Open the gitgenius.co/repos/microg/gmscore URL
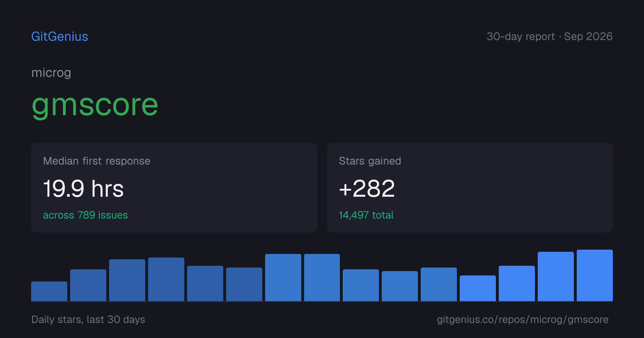The height and width of the screenshot is (338, 644). click(523, 319)
